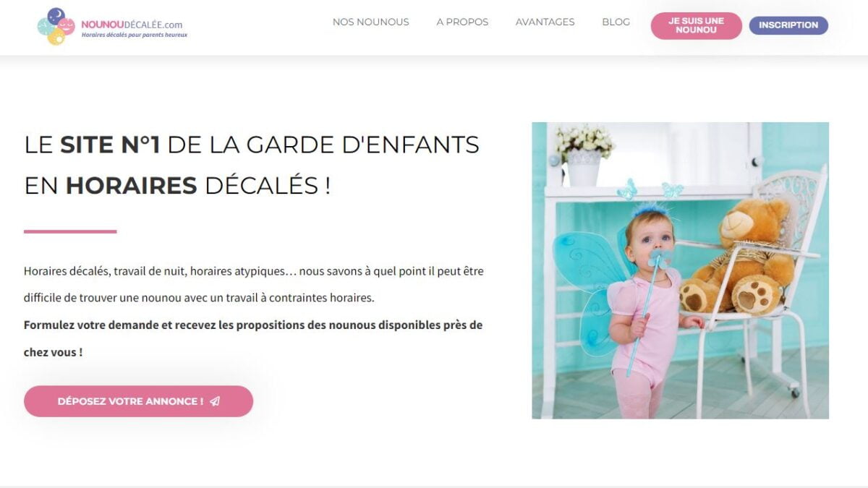This screenshot has width=868, height=488.
Task: Click the yellow sun circle in the logo
Action: click(56, 37)
